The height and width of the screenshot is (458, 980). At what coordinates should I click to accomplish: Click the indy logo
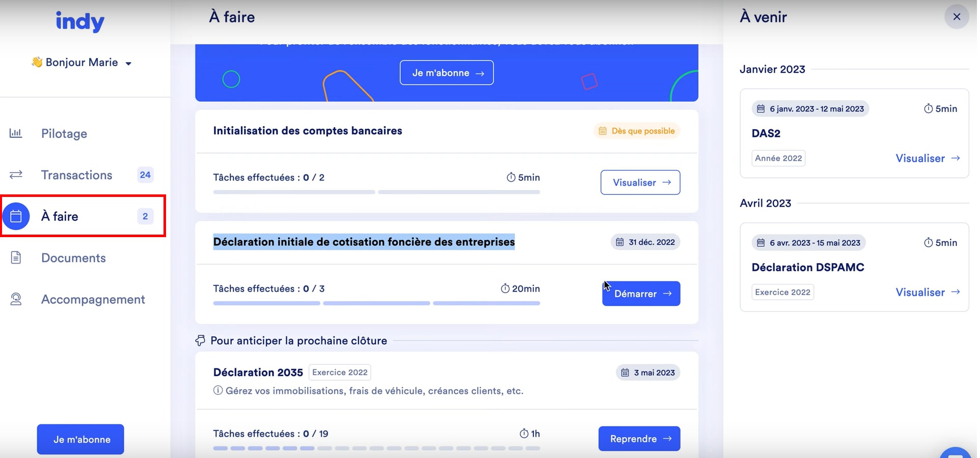(x=80, y=21)
